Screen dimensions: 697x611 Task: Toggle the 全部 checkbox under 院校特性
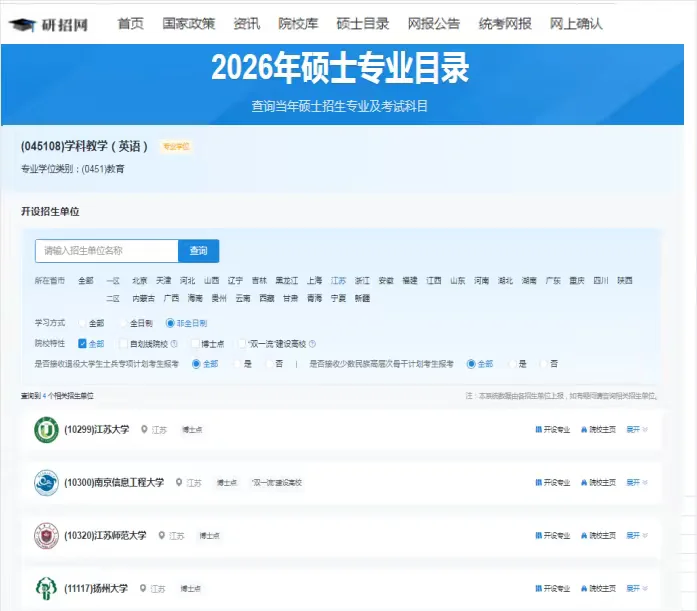coord(82,343)
